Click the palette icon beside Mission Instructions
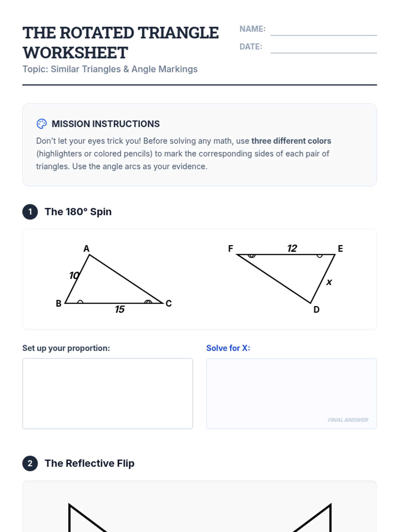 point(42,124)
